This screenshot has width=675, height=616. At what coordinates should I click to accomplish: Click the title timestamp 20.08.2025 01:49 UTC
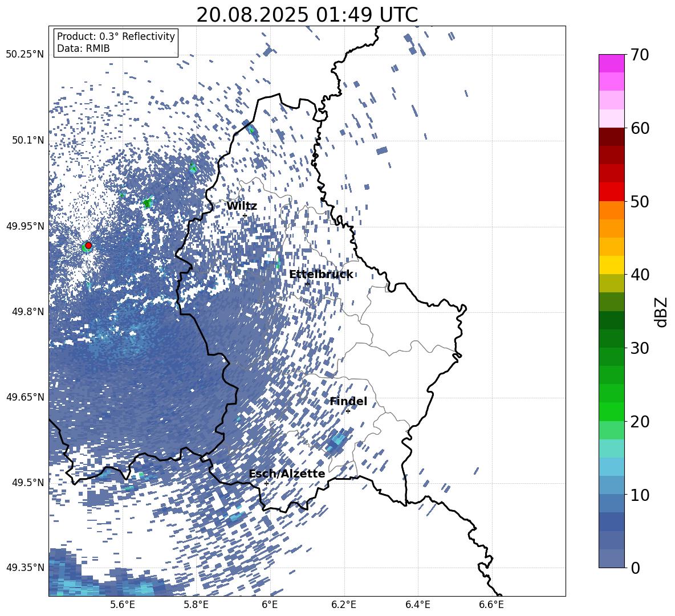click(307, 15)
